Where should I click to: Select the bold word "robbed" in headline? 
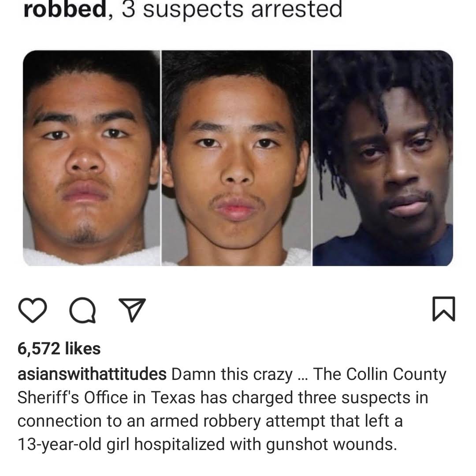[x=65, y=10]
